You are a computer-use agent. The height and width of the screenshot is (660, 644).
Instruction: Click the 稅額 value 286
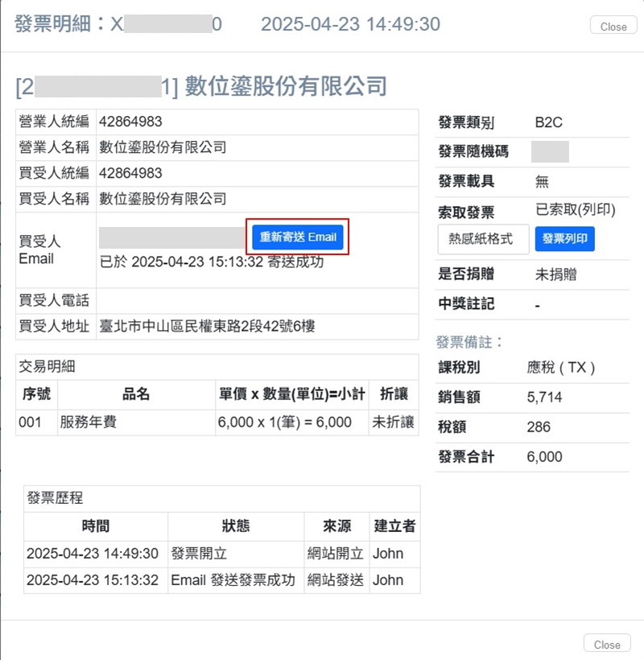point(539,427)
